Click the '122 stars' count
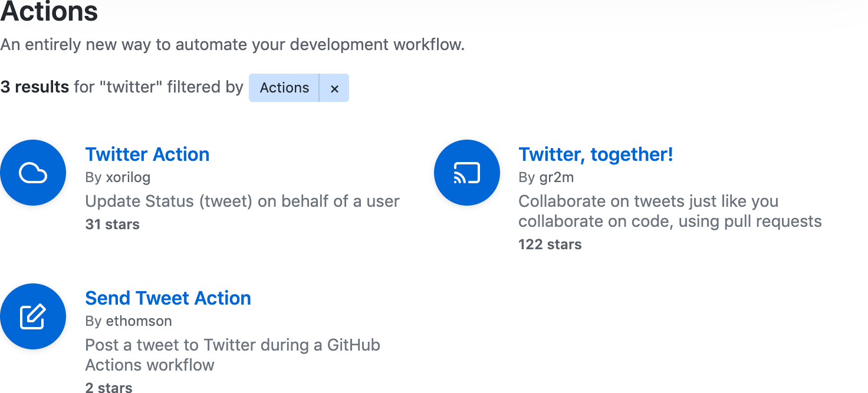Screen dimensions: 868x393 tap(550, 245)
